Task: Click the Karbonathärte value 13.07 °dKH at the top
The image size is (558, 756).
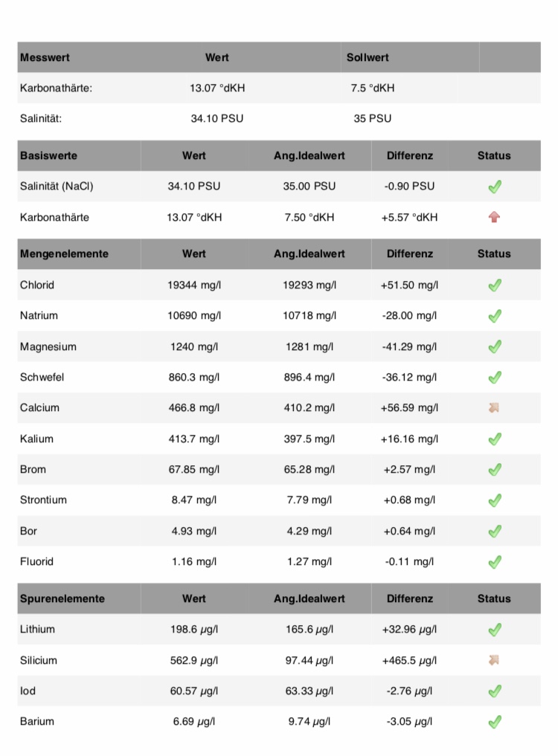Action: pos(217,88)
